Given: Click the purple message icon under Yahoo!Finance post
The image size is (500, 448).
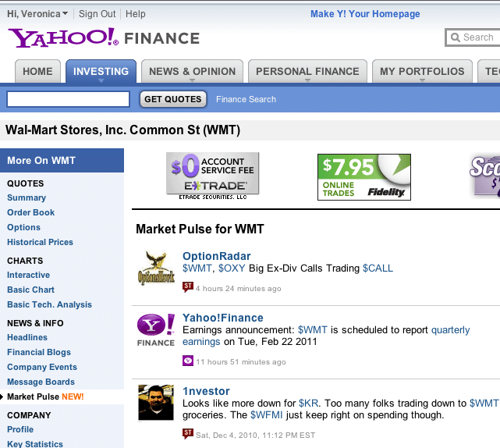Looking at the screenshot, I should click(187, 361).
